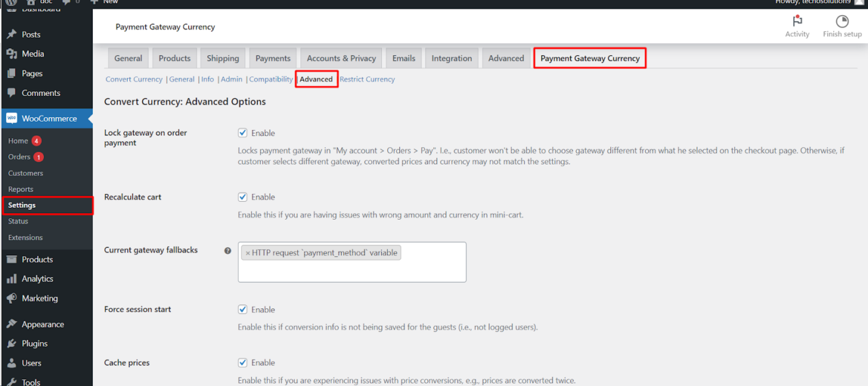The height and width of the screenshot is (386, 868).
Task: Click the Finish setup progress circle
Action: 842,22
